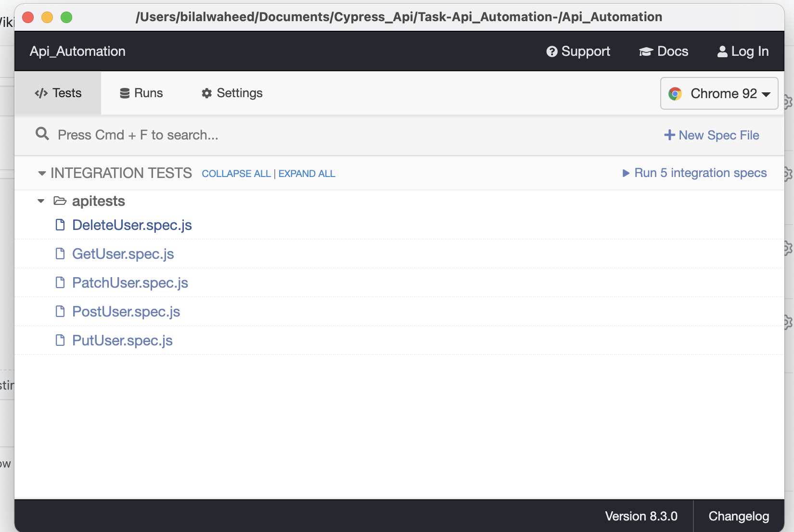
Task: Click the Log In user icon
Action: tap(722, 51)
